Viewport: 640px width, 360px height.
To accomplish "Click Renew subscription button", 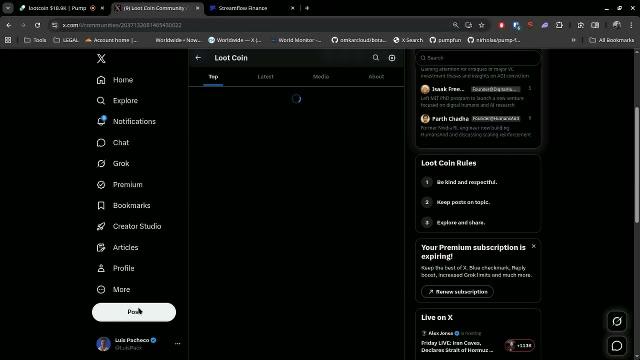I will [457, 292].
